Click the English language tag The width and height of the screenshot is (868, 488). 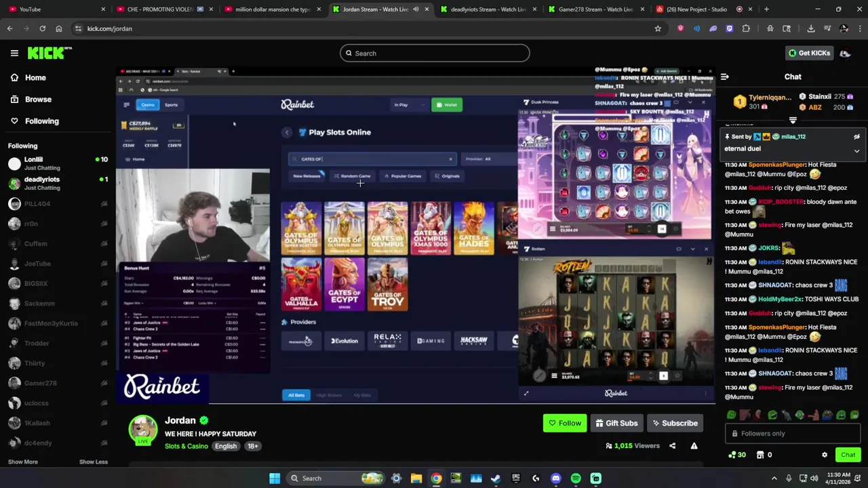pos(226,446)
